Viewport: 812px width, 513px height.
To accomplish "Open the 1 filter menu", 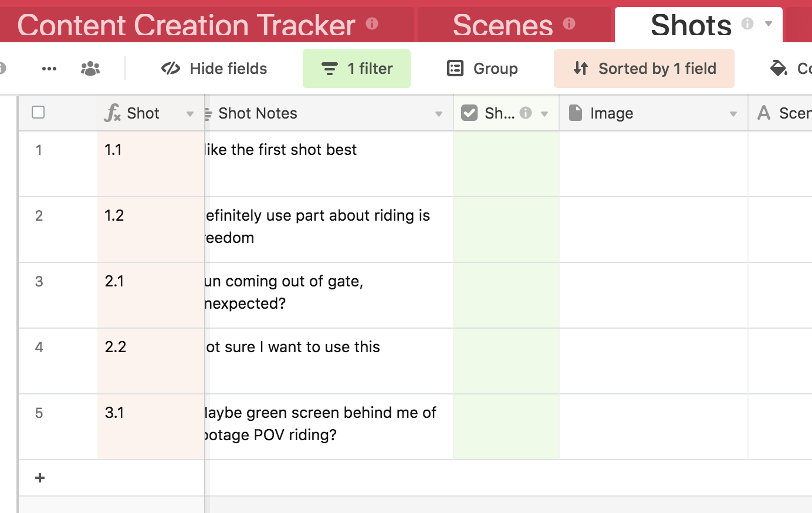I will coord(357,69).
